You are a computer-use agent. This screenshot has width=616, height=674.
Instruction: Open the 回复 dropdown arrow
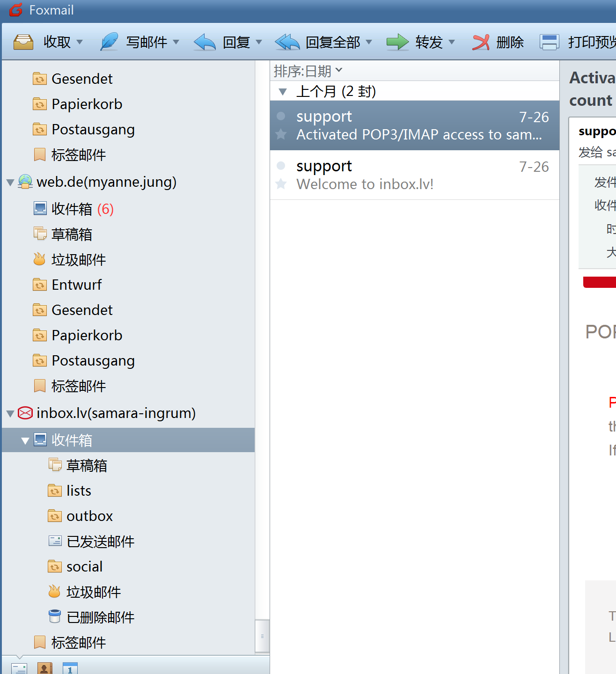(259, 42)
